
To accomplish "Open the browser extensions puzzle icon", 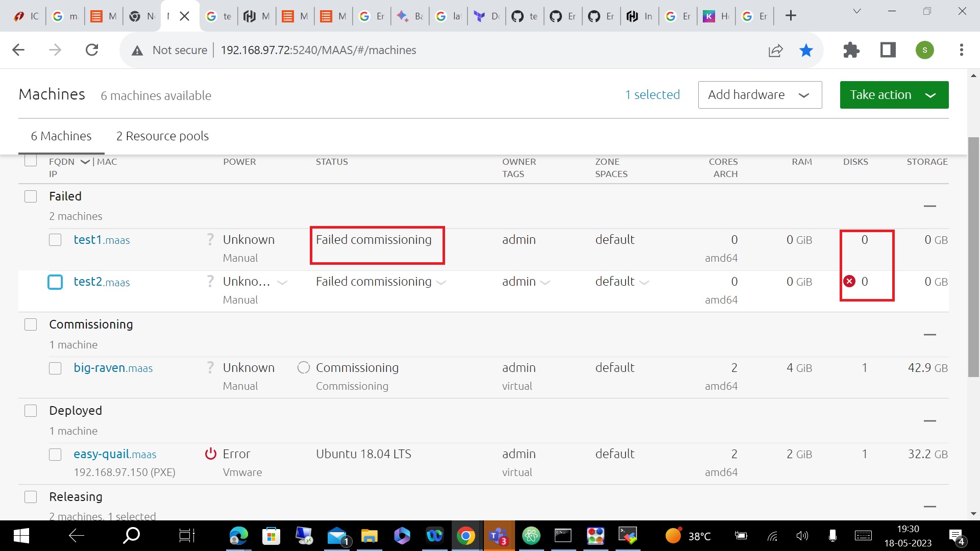I will tap(851, 50).
